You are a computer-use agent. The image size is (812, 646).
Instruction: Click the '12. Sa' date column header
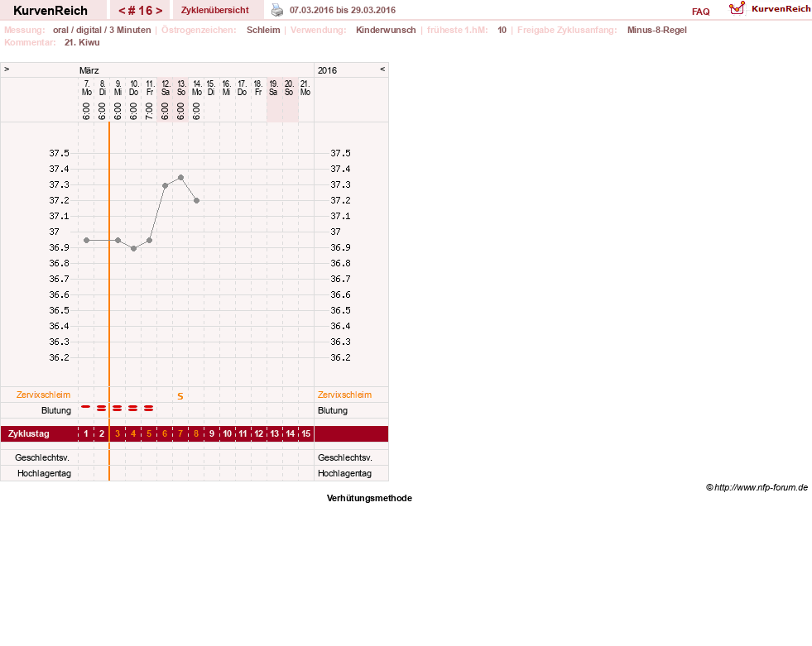pyautogui.click(x=166, y=88)
